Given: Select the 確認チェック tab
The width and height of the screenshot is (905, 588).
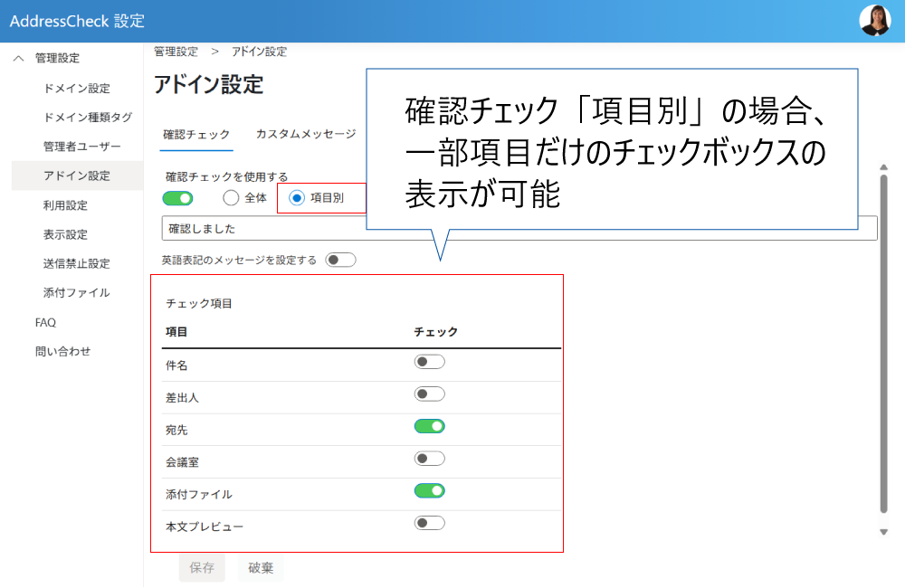Looking at the screenshot, I should [196, 134].
